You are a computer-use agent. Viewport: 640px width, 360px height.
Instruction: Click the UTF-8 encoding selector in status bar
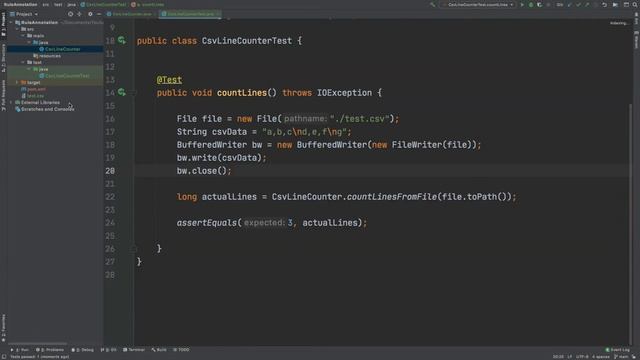point(582,357)
